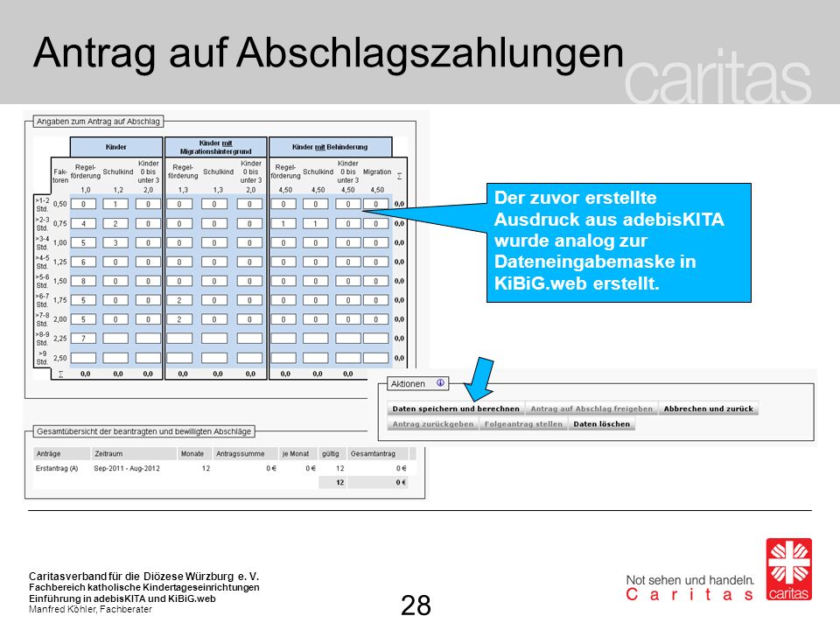
Task: Select the Kinder mit Behinderung header
Action: [x=330, y=147]
